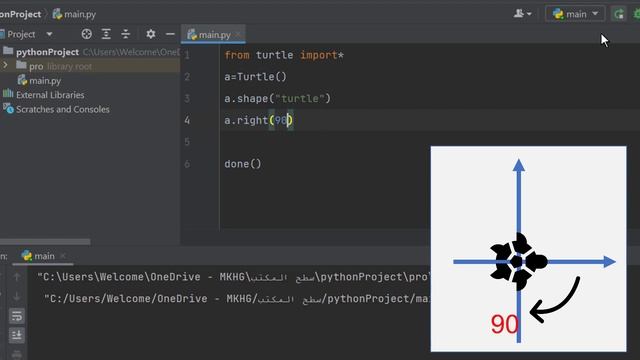Click the Select Opened File target icon
640x360 pixels.
(x=87, y=34)
